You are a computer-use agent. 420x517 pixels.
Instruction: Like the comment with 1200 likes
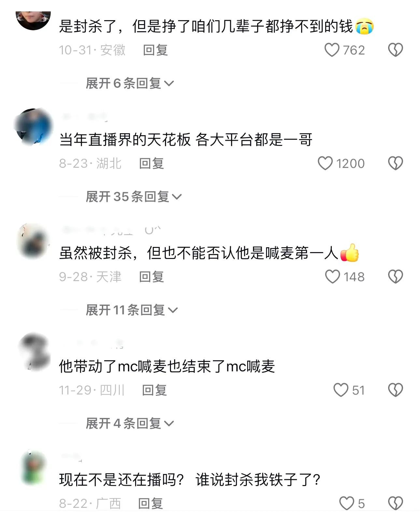[x=325, y=163]
